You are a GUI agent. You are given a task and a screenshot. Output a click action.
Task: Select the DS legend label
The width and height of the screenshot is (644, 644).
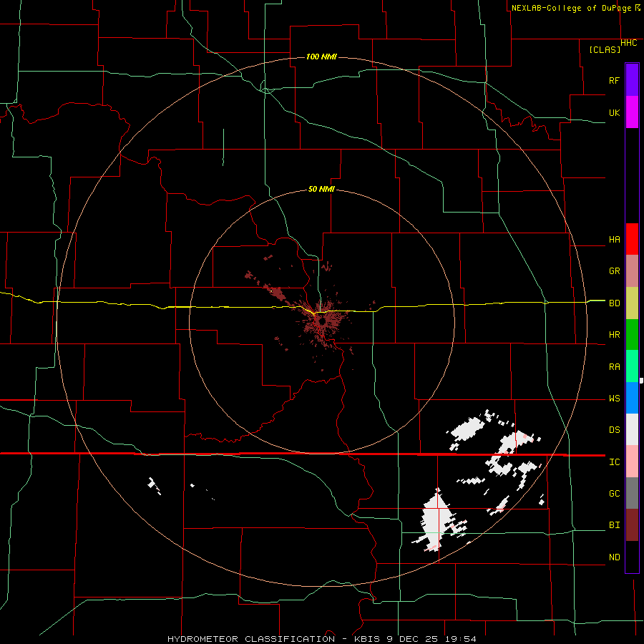tap(615, 430)
